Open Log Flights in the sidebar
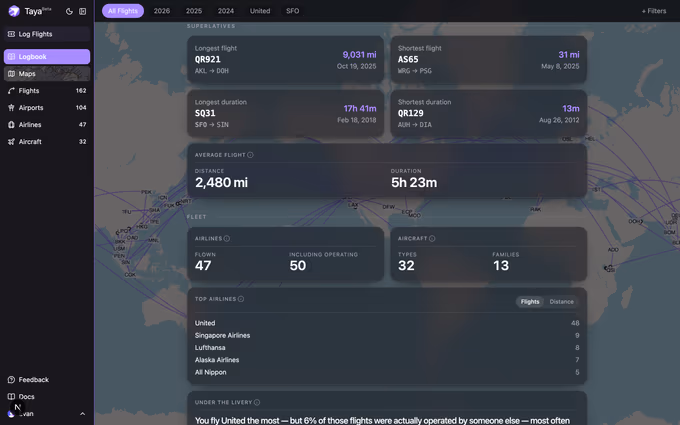 47,34
